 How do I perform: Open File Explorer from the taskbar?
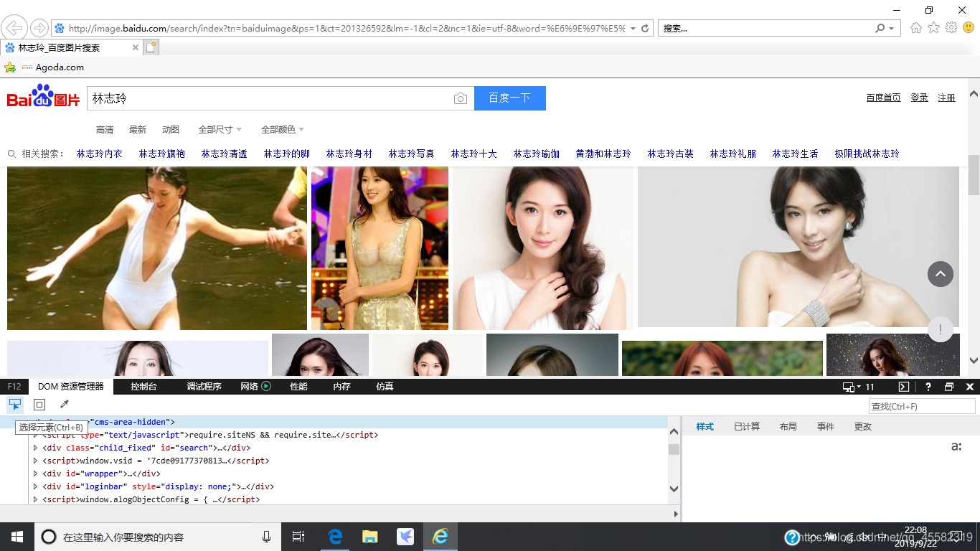(x=370, y=537)
